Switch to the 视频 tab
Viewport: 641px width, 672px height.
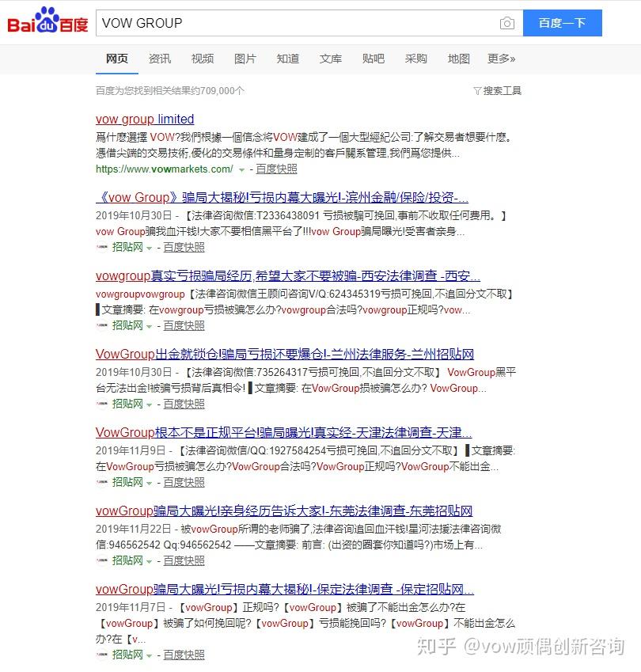(x=203, y=59)
